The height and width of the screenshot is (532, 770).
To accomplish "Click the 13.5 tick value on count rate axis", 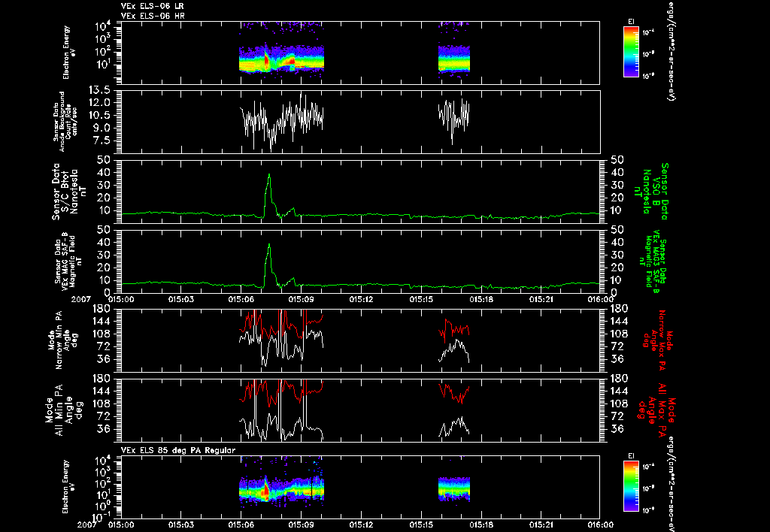I will pos(99,90).
